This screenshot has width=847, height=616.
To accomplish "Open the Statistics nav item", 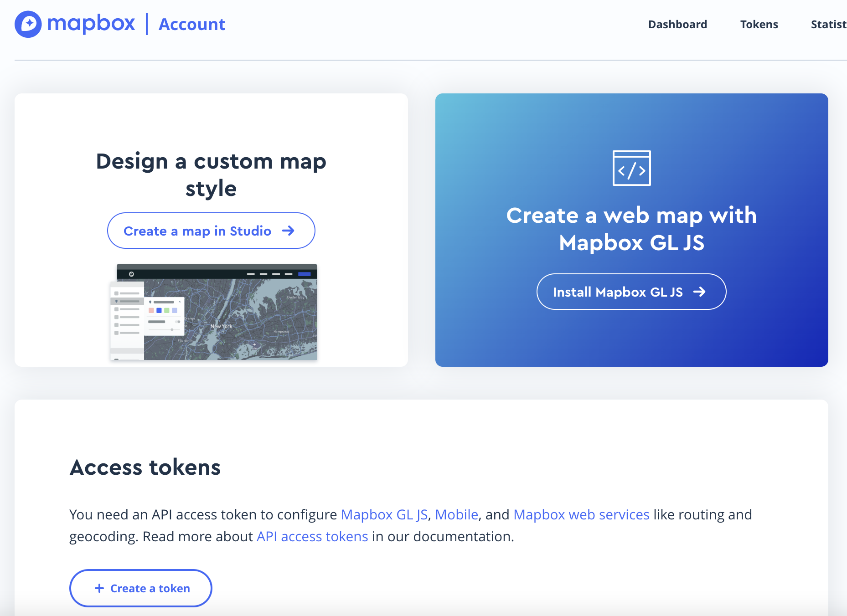I will point(829,24).
